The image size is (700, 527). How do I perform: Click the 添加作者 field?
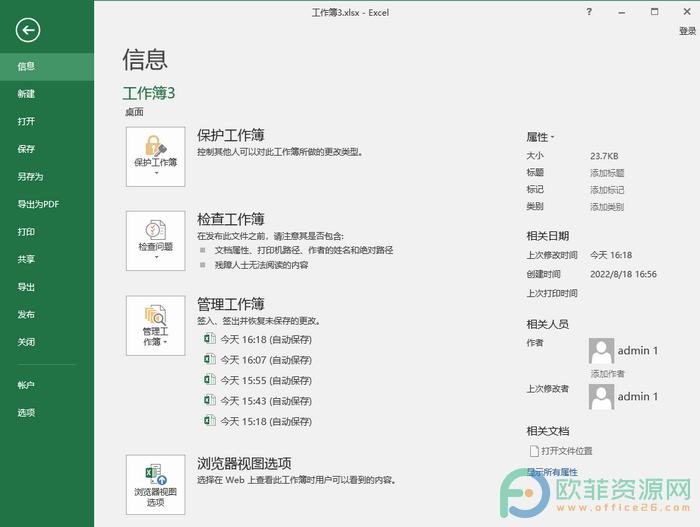click(608, 374)
